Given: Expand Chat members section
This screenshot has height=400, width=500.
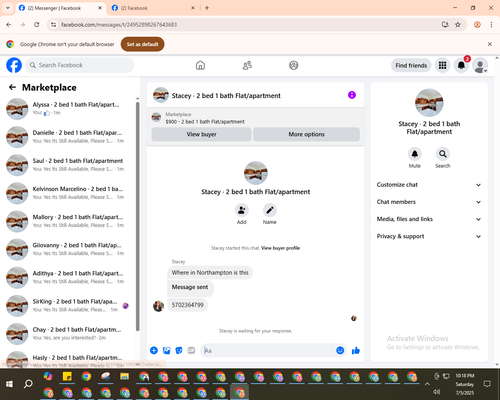Looking at the screenshot, I should pos(429,202).
